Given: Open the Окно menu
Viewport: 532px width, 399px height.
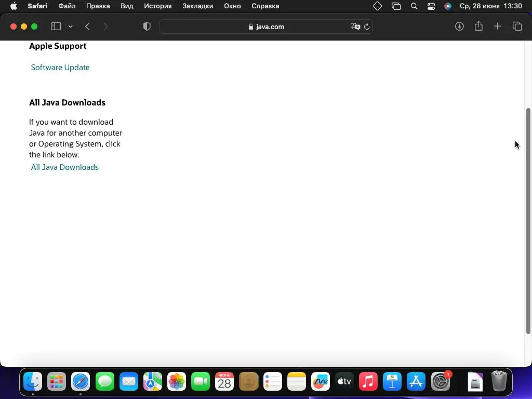Looking at the screenshot, I should point(232,6).
